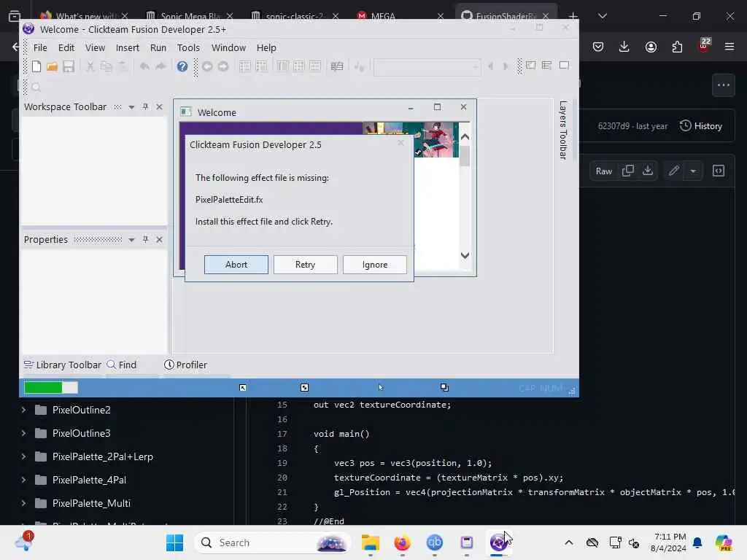Switch to the Library Toolbar tab

[63, 365]
